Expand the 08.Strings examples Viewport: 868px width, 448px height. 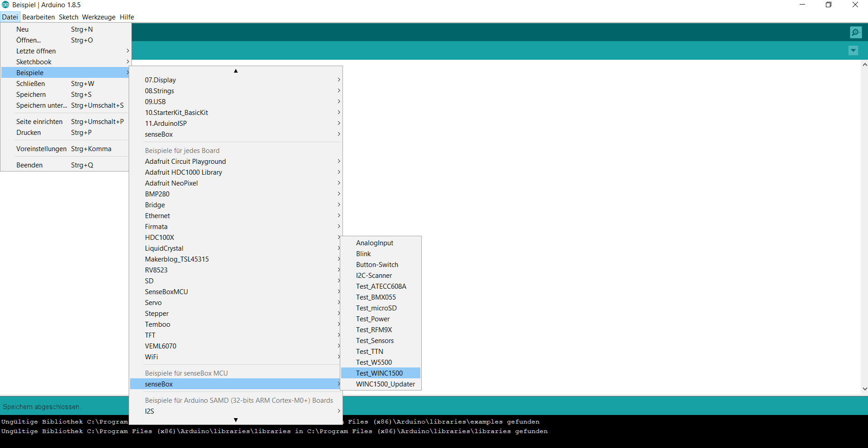236,91
